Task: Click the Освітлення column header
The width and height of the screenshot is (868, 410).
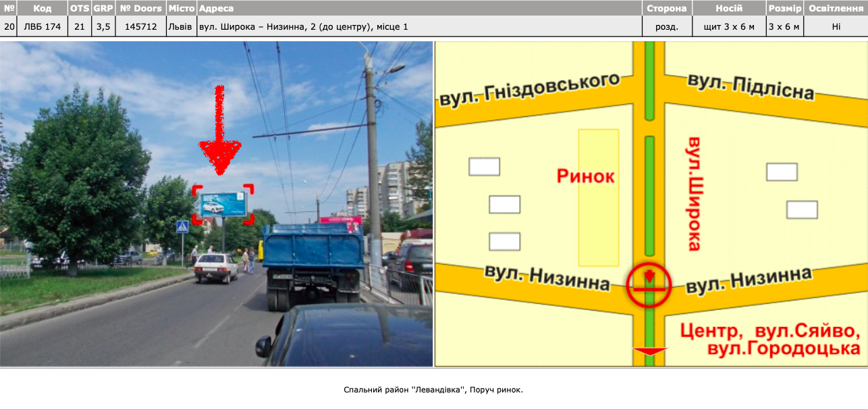Action: pyautogui.click(x=836, y=8)
